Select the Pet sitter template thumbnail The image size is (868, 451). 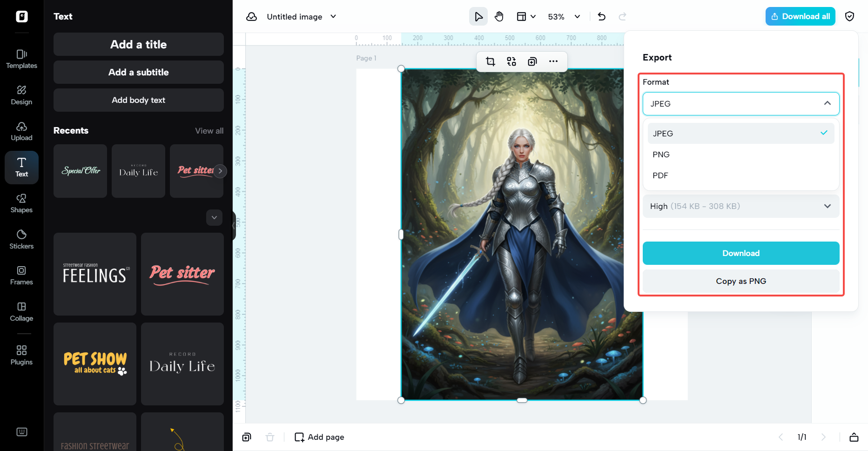182,274
